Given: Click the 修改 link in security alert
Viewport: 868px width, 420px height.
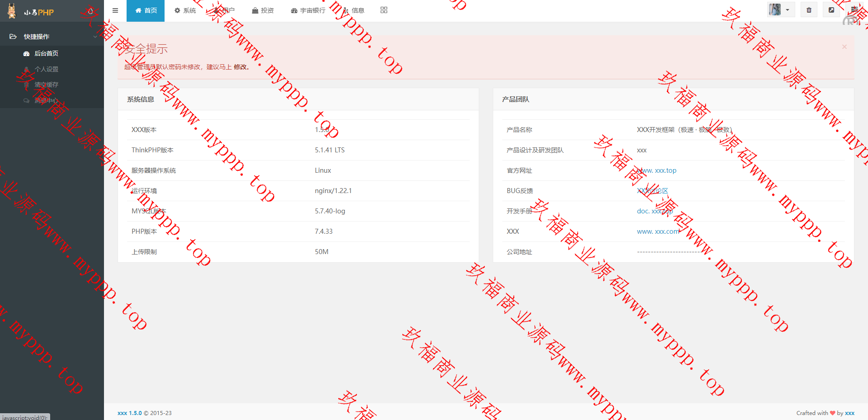Looking at the screenshot, I should (240, 67).
